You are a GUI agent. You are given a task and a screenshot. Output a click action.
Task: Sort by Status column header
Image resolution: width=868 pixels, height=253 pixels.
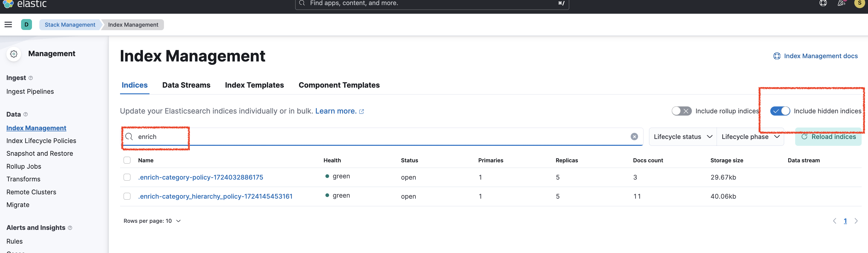(409, 160)
